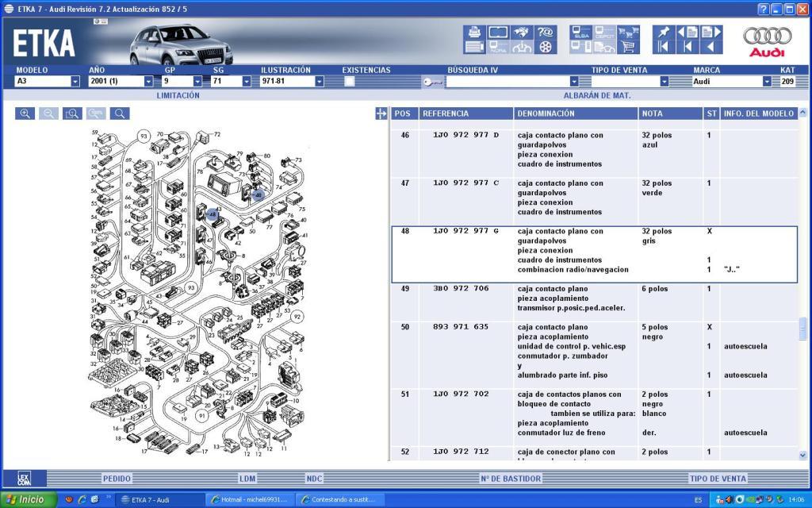Click the NDC button in bottom bar

point(314,479)
